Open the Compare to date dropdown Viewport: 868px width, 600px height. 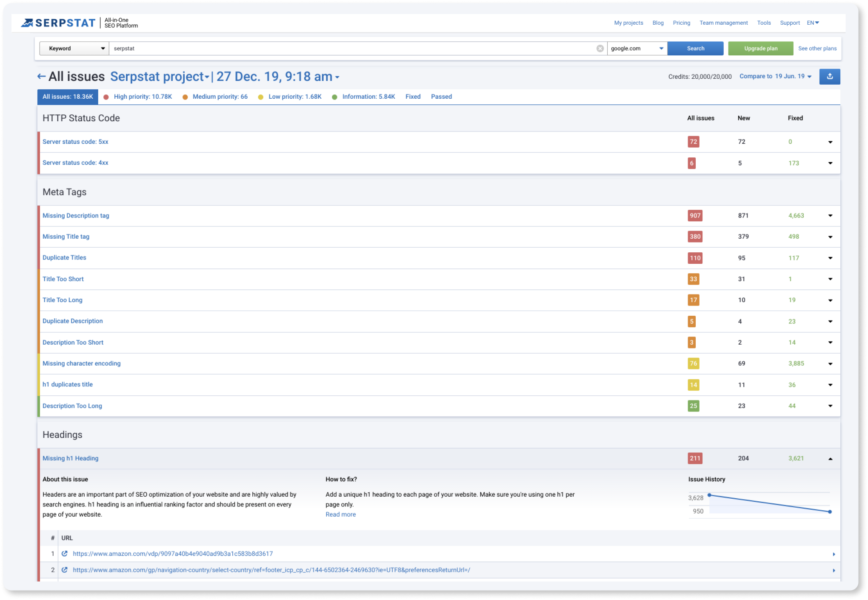click(775, 76)
